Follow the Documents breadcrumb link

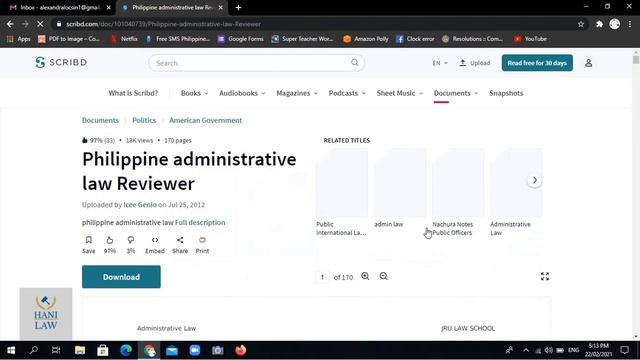tap(100, 120)
